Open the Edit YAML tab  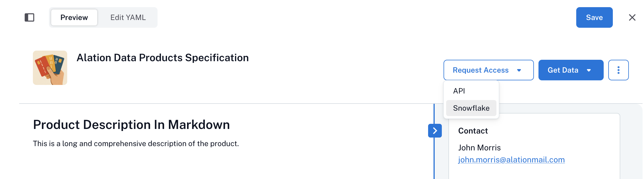[128, 17]
